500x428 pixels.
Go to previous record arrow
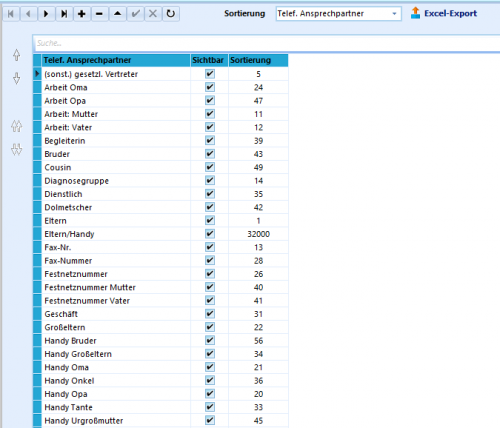pyautogui.click(x=29, y=14)
